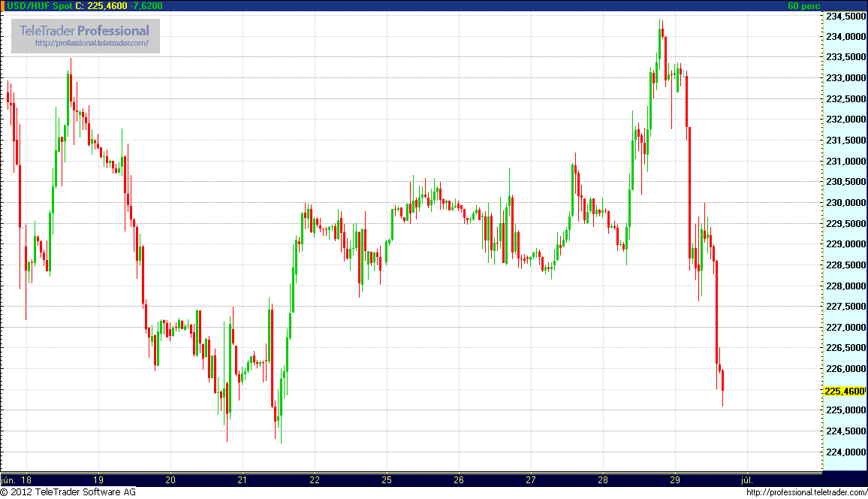Screen dimensions: 868x499
Task: Click the 25 date axis label
Action: coord(387,480)
